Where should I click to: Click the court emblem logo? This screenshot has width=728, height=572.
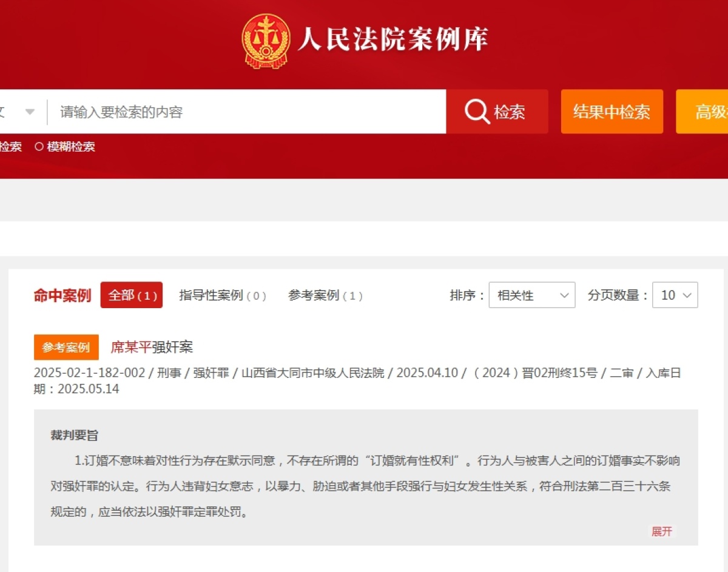[x=265, y=40]
